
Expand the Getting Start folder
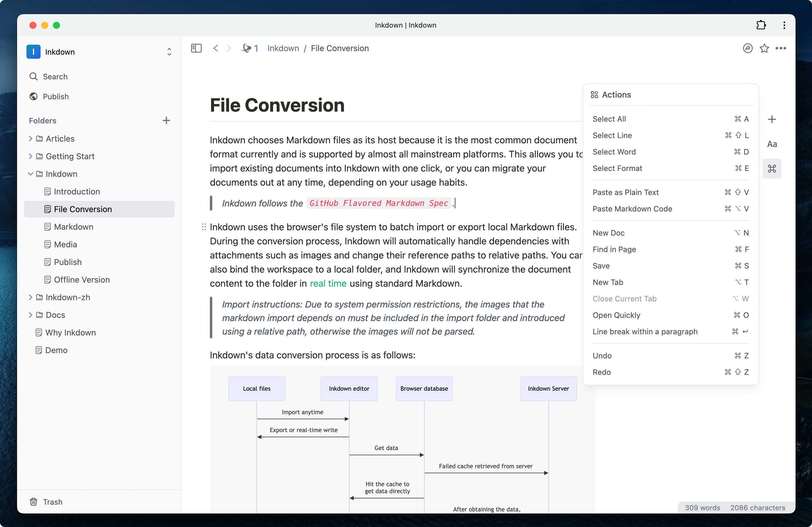coord(30,156)
